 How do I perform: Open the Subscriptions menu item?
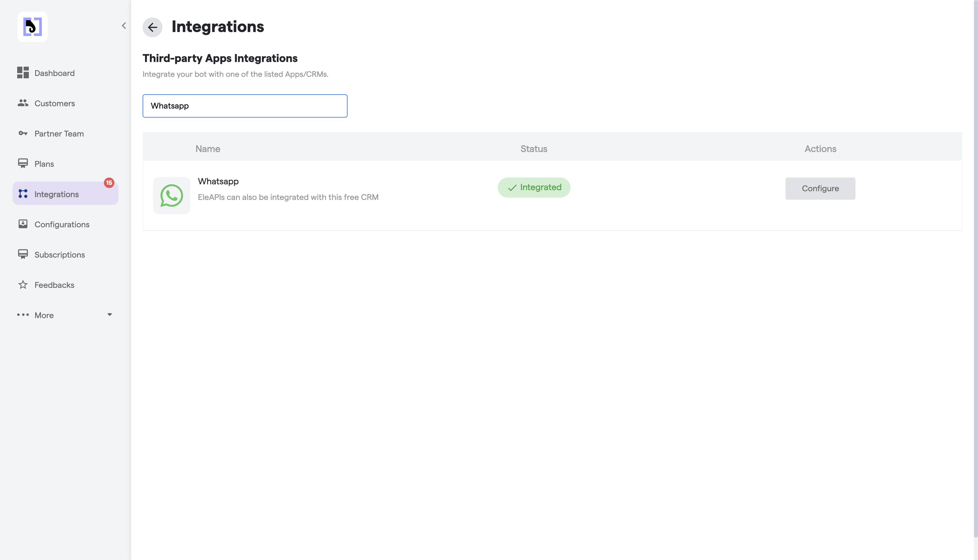pyautogui.click(x=59, y=255)
